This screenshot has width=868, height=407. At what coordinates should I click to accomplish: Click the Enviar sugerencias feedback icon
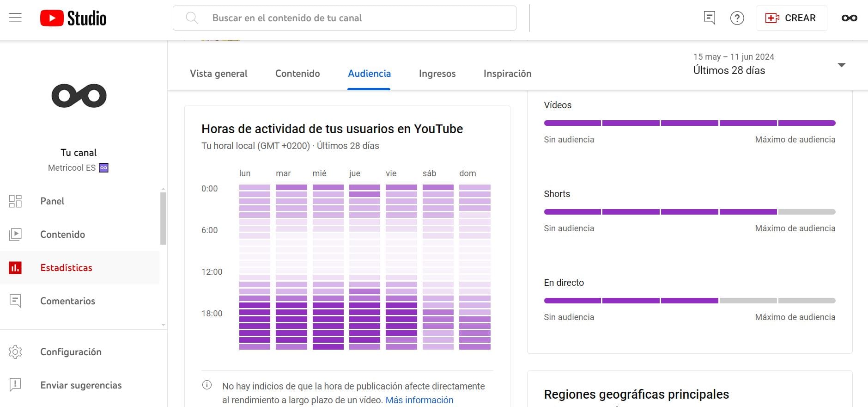(x=15, y=385)
